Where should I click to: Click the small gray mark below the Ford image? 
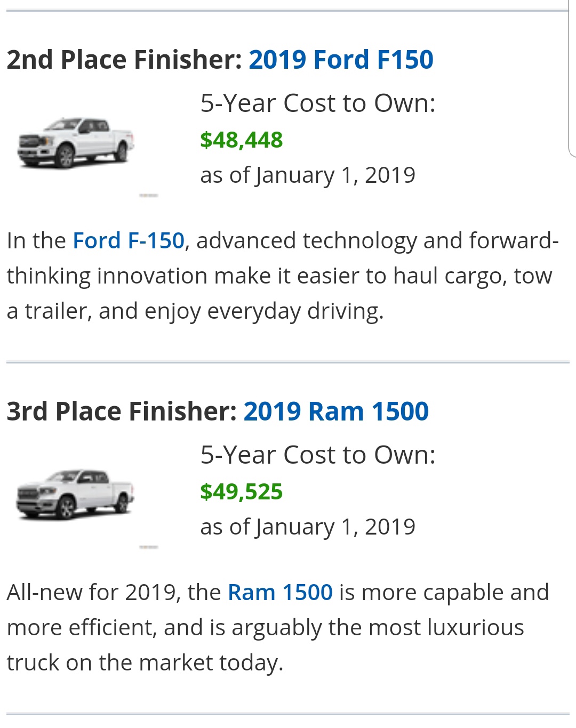tap(149, 196)
